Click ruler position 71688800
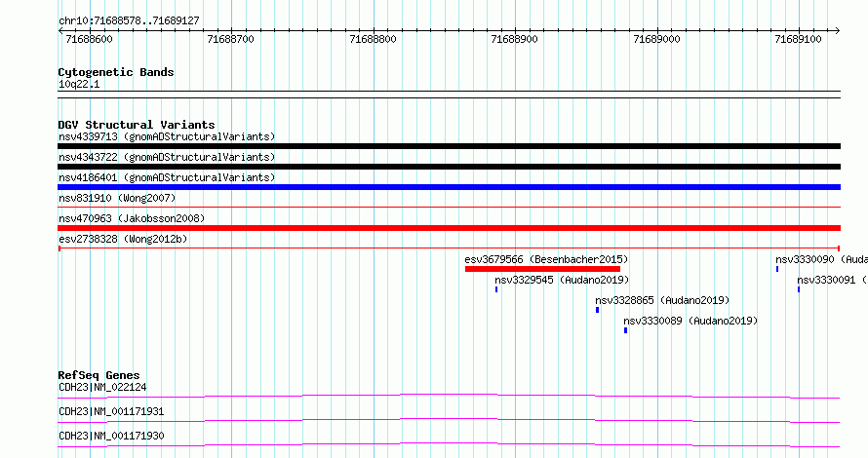The image size is (868, 458). coord(374,39)
